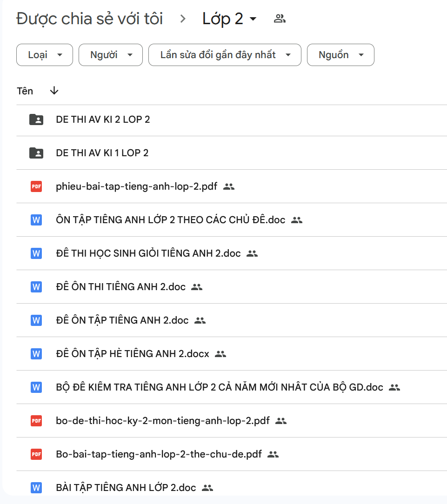Click the sort direction arrow next to Tên
The image size is (447, 504).
point(54,91)
